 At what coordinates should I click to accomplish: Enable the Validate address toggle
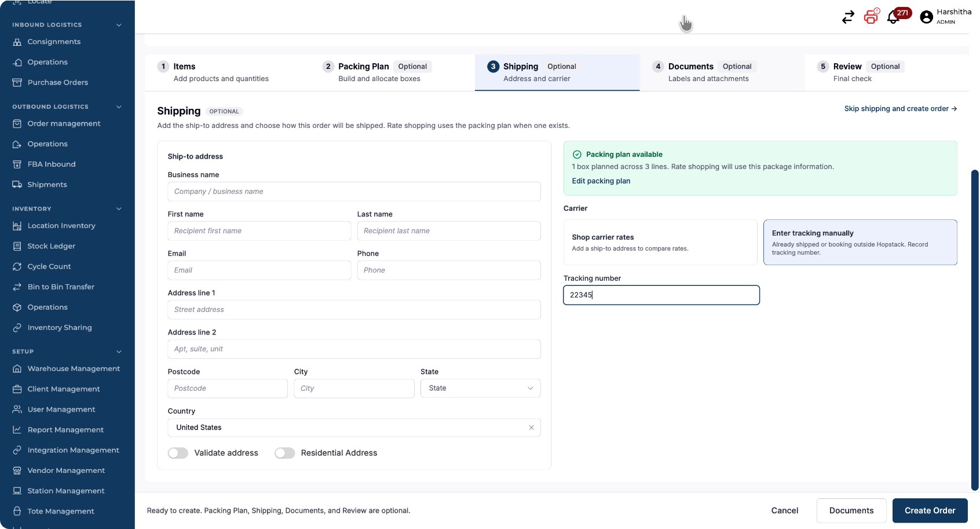pos(178,453)
